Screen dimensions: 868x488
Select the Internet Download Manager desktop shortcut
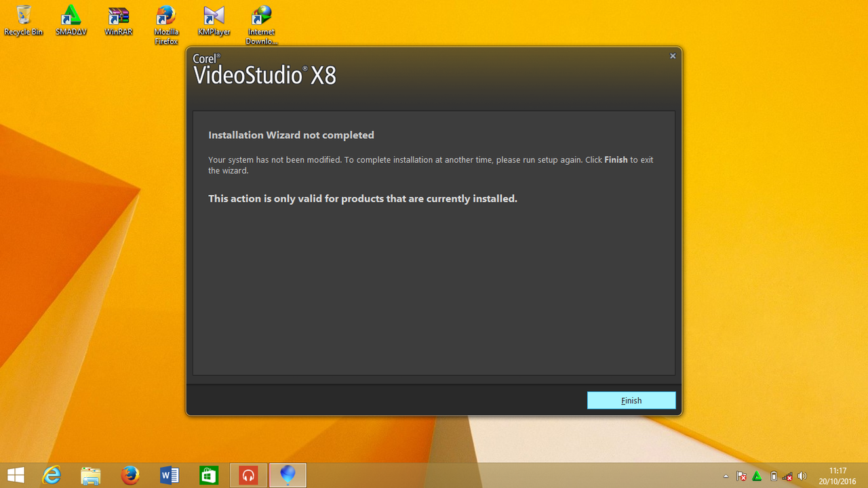261,25
